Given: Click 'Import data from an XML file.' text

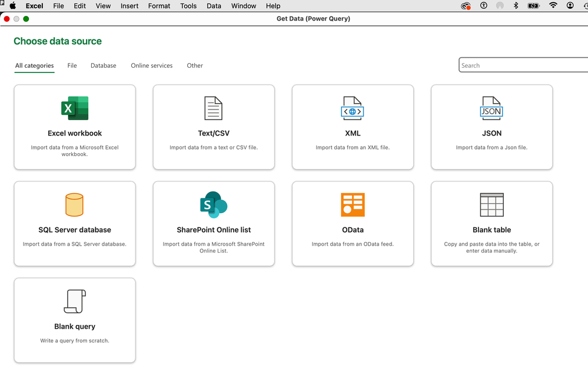Looking at the screenshot, I should pos(353,147).
